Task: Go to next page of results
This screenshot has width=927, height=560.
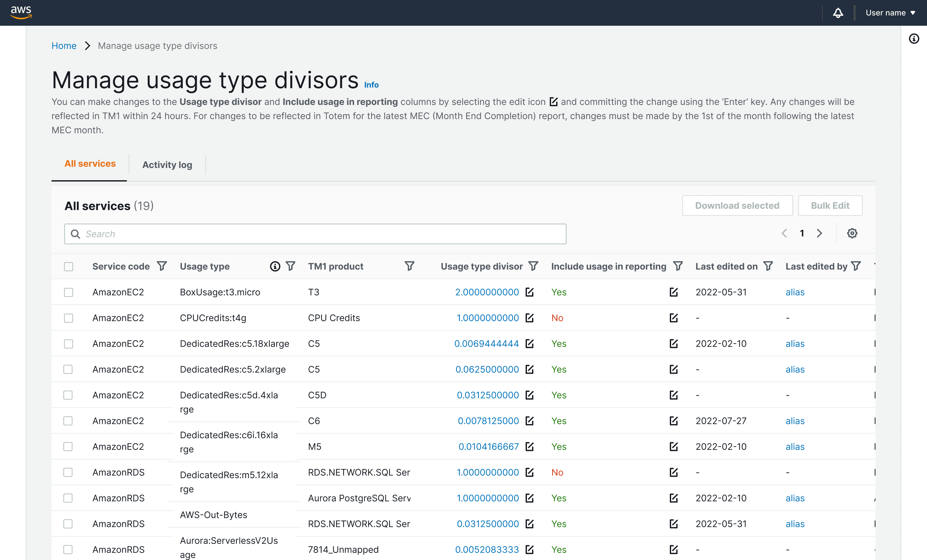Action: (x=819, y=233)
